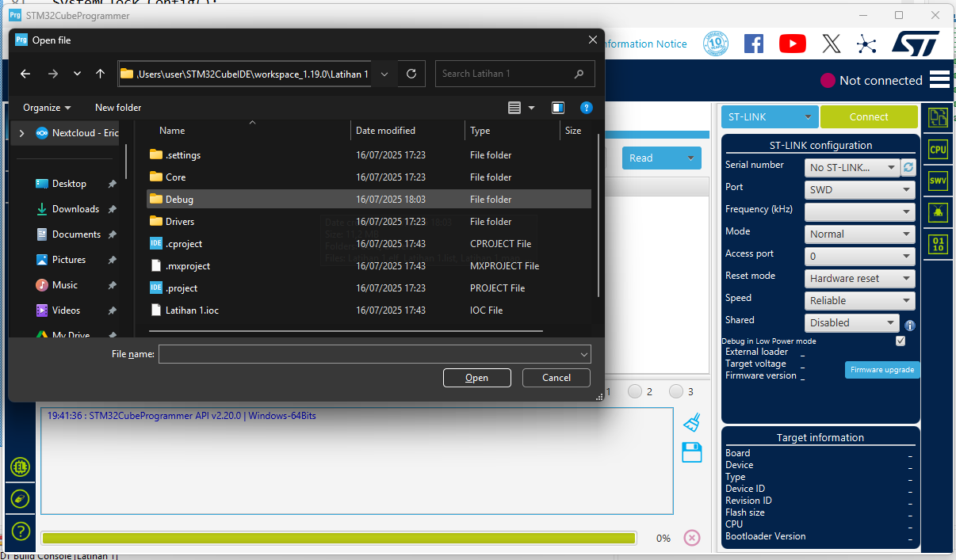Viewport: 956px width, 560px height.
Task: Open the Fault analyzer panel icon
Action: coord(938,212)
